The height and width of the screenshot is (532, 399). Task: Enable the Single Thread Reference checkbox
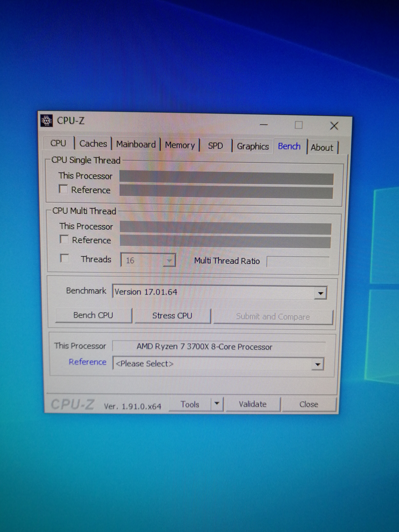coord(63,189)
